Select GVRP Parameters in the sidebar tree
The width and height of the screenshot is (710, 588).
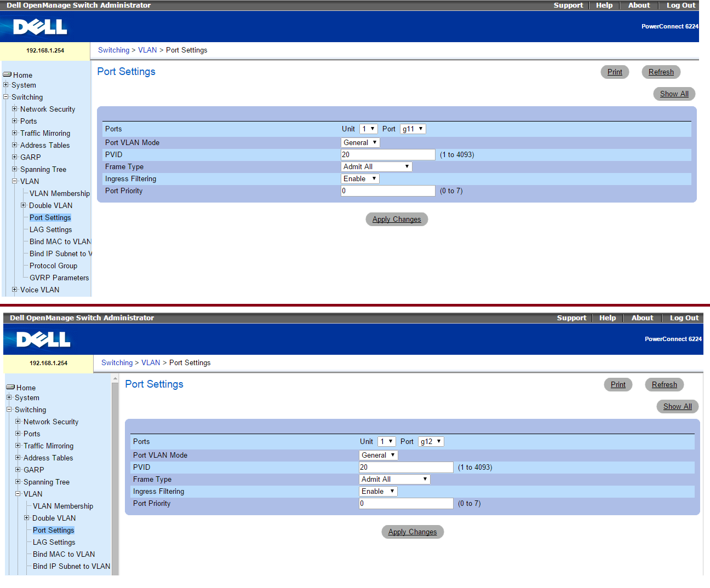coord(59,278)
